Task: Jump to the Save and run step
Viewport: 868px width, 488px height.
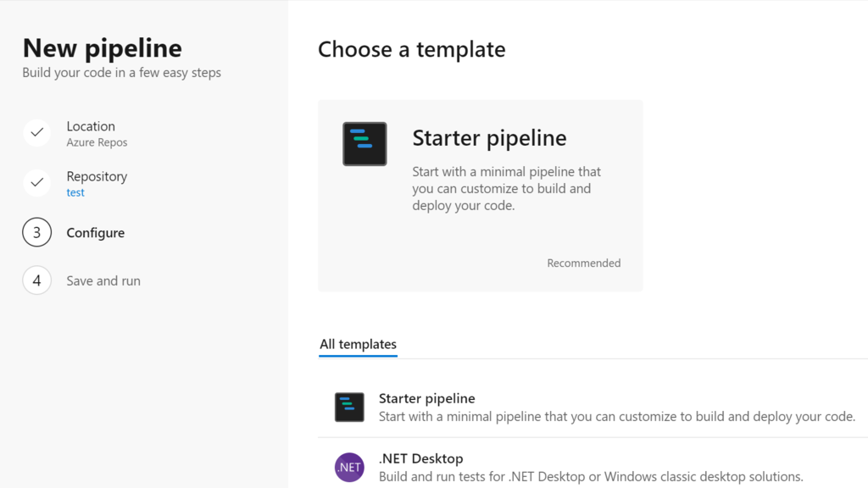Action: [103, 280]
